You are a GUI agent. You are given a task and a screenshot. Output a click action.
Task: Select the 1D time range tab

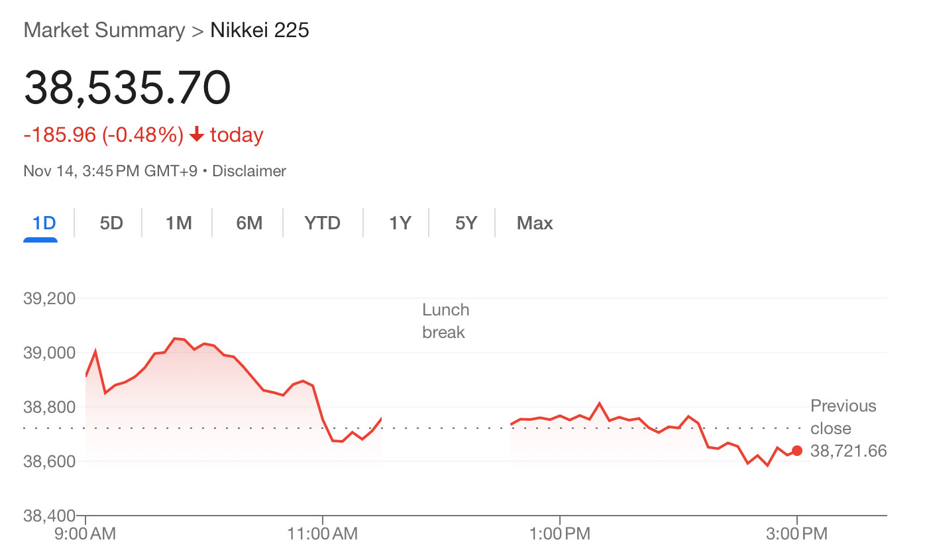coord(44,223)
